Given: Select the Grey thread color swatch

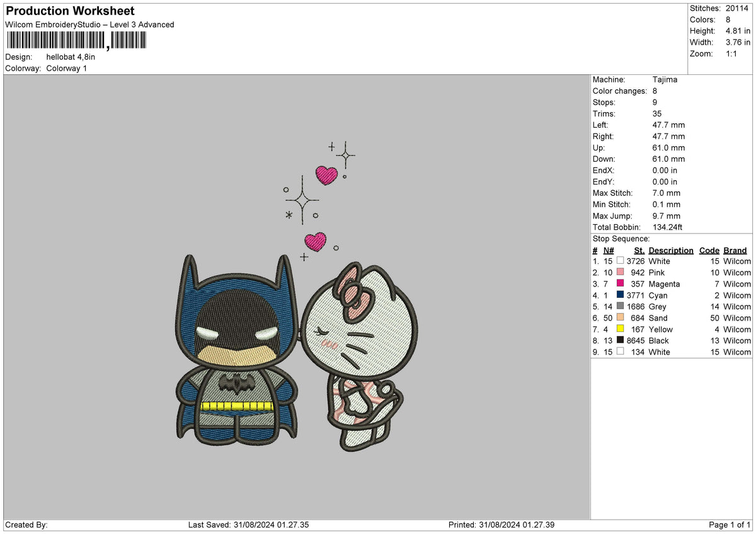Looking at the screenshot, I should [x=620, y=306].
